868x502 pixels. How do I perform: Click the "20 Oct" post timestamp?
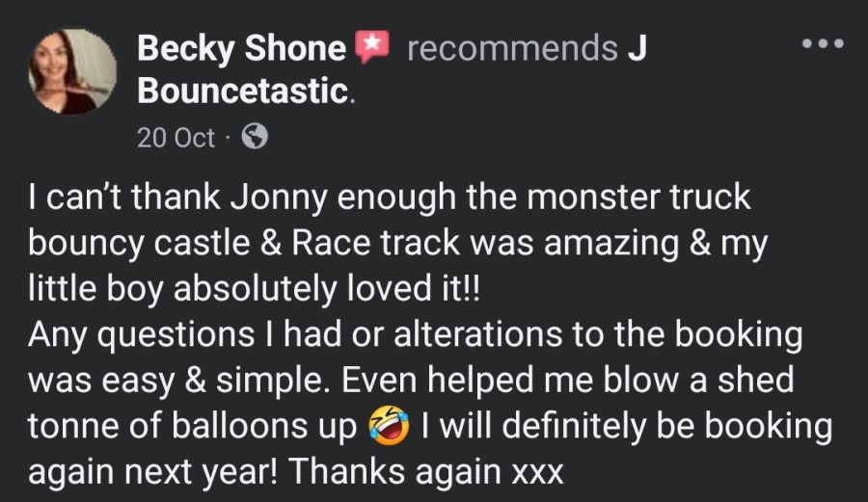point(176,138)
